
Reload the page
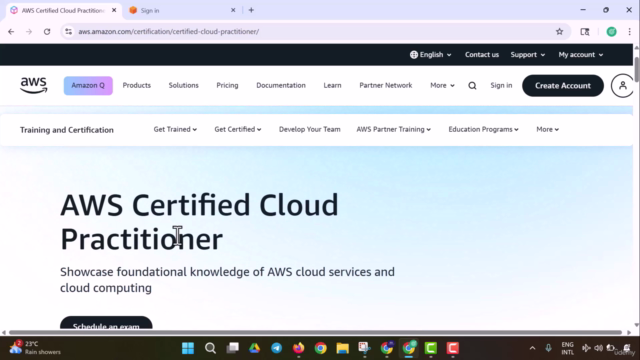(x=47, y=31)
